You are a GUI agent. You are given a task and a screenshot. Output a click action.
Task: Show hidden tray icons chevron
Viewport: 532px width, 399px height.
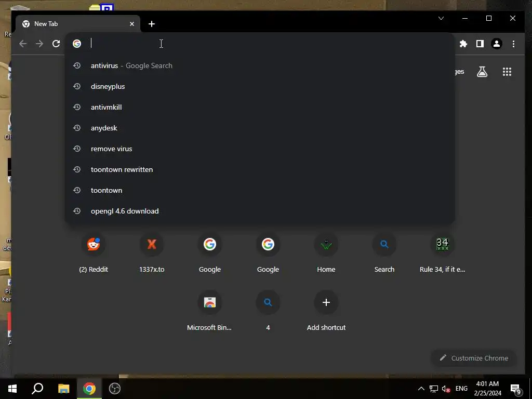(421, 389)
